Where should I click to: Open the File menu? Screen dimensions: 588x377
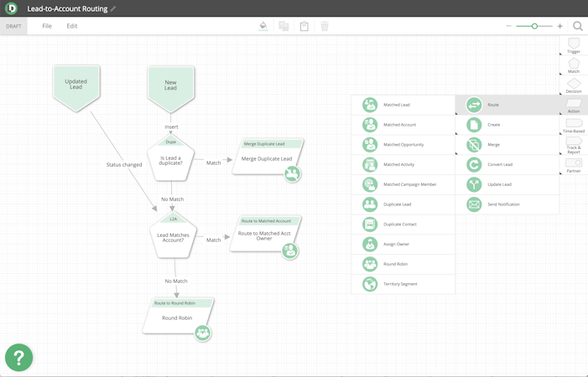click(47, 26)
